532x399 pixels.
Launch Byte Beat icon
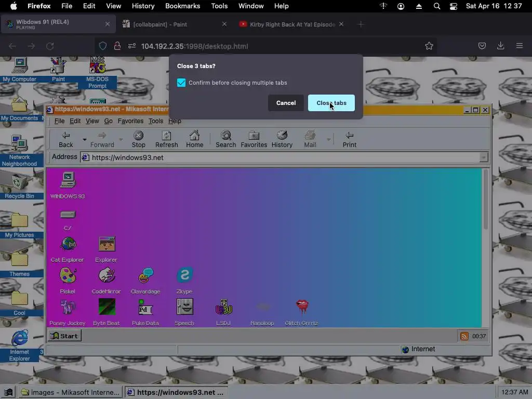click(x=106, y=312)
